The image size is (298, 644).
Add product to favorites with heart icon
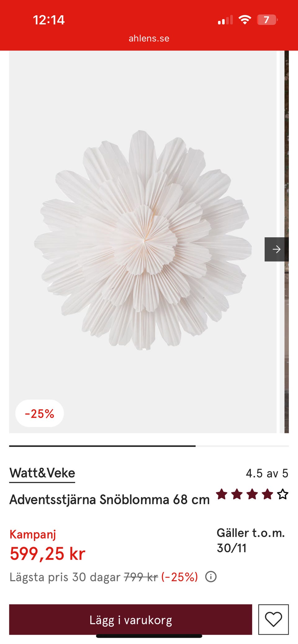(273, 619)
